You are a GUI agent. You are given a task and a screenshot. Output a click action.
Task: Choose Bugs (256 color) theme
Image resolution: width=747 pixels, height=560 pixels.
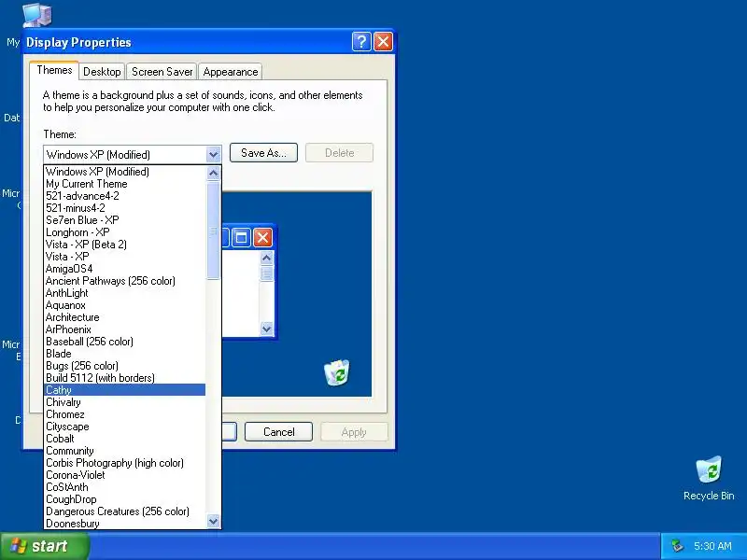point(125,366)
